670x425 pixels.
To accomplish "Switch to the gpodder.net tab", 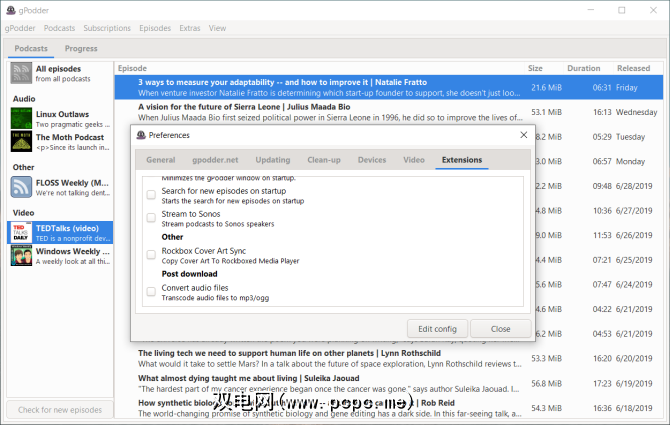I will coord(215,160).
